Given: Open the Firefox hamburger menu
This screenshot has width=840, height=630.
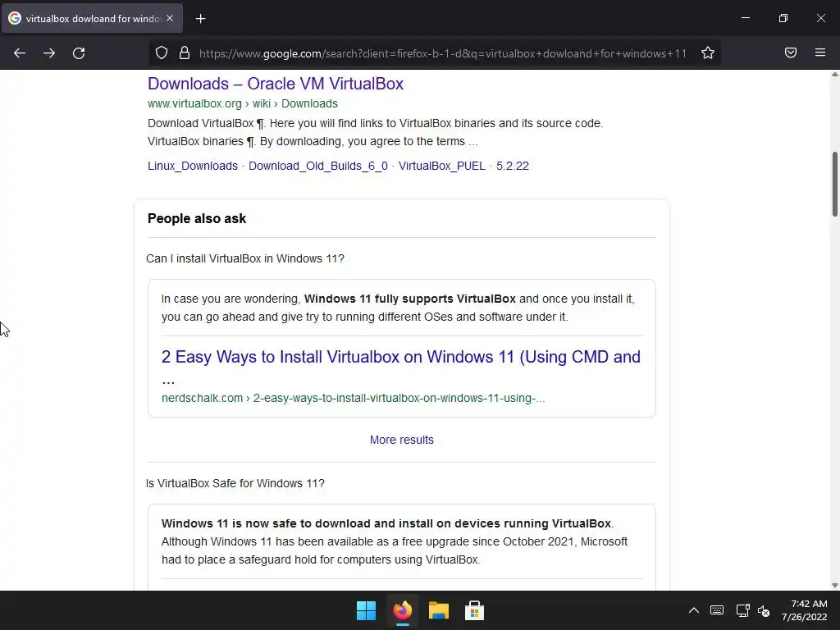Looking at the screenshot, I should [x=820, y=52].
